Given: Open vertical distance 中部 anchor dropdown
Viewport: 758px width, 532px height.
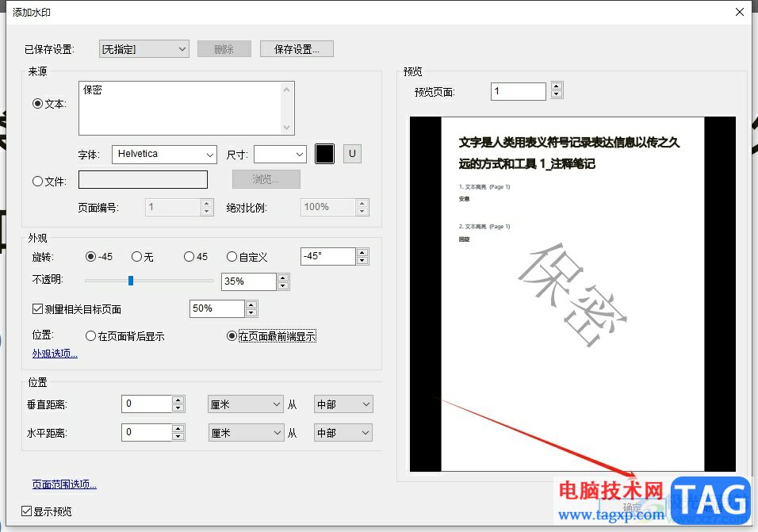Looking at the screenshot, I should (343, 404).
